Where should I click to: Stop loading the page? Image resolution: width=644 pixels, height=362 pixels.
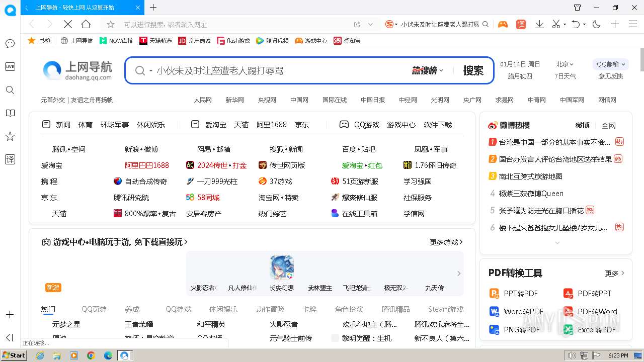click(x=68, y=24)
